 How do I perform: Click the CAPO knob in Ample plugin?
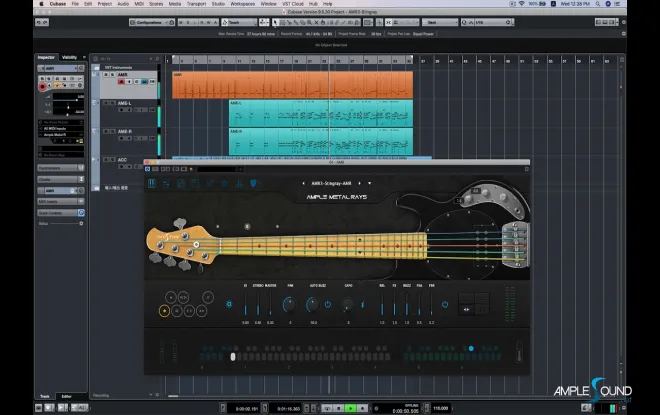click(x=348, y=304)
